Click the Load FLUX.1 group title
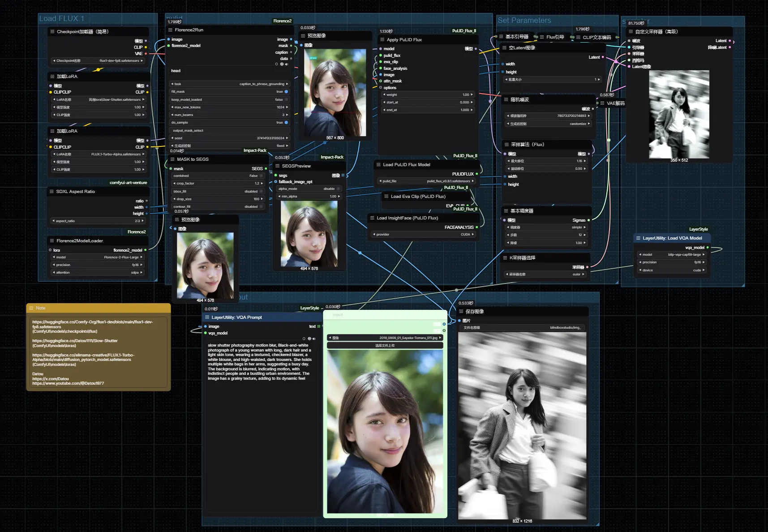Viewport: 768px width, 532px height. [x=61, y=19]
